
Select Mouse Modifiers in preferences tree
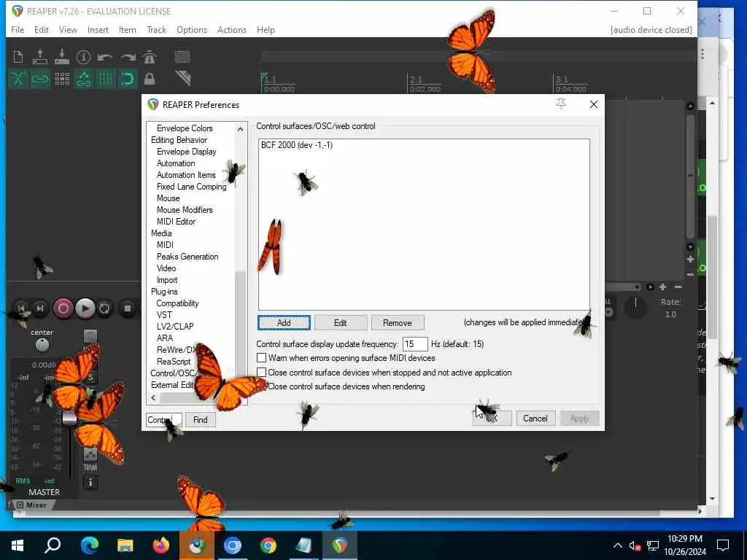coord(185,209)
